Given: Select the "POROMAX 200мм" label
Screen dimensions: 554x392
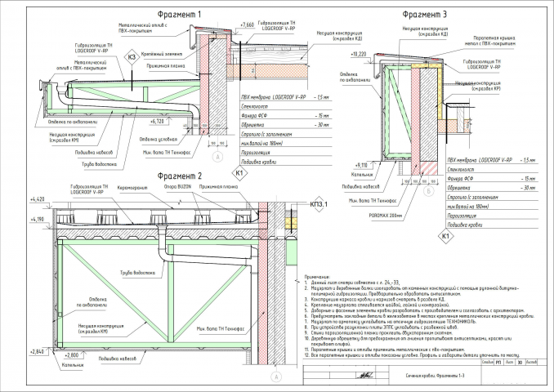Looking at the screenshot, I should tap(386, 215).
